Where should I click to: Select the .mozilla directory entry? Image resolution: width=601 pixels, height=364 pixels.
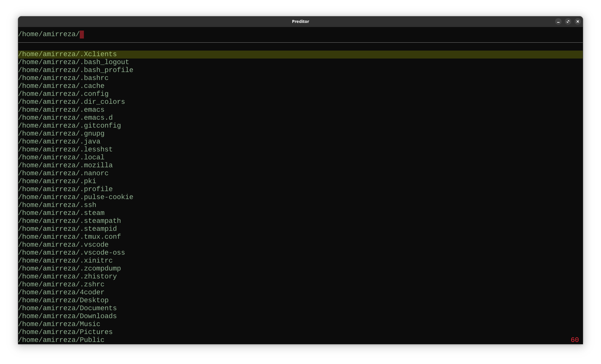pyautogui.click(x=66, y=166)
